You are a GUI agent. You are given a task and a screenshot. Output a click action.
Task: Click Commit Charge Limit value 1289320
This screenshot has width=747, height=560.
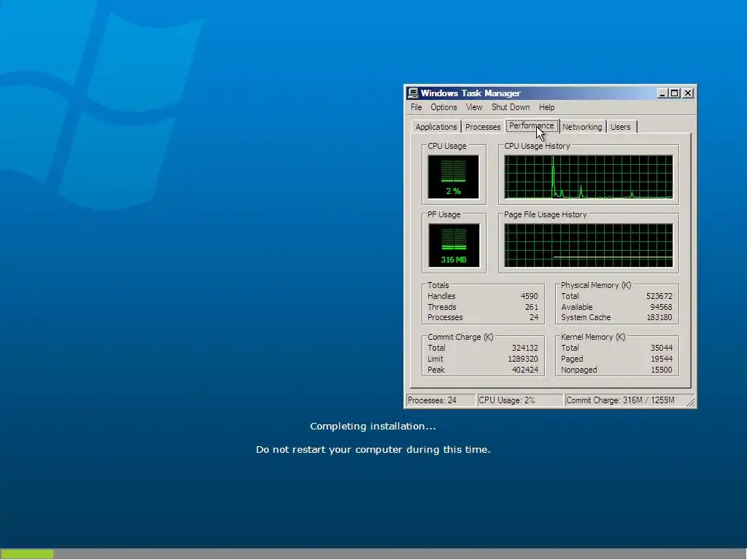[x=523, y=359]
